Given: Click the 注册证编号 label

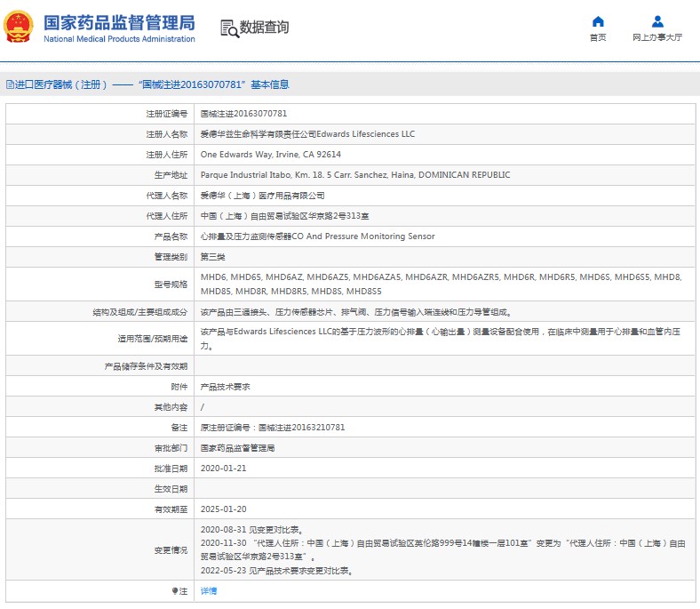Looking at the screenshot, I should point(166,114).
